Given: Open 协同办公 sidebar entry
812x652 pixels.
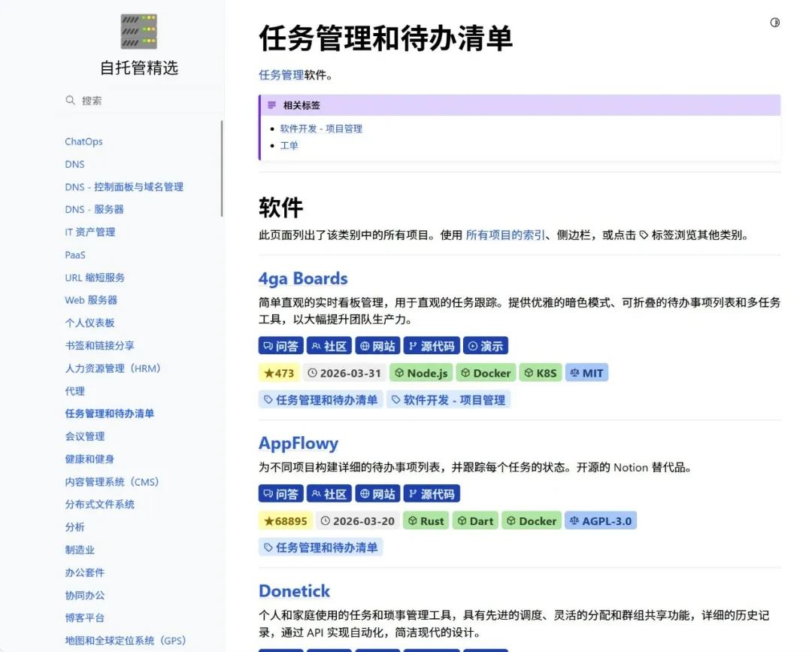Looking at the screenshot, I should tap(84, 595).
